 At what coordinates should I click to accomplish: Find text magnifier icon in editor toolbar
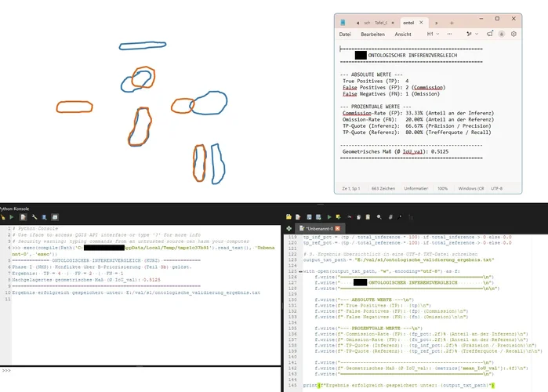[379, 217]
